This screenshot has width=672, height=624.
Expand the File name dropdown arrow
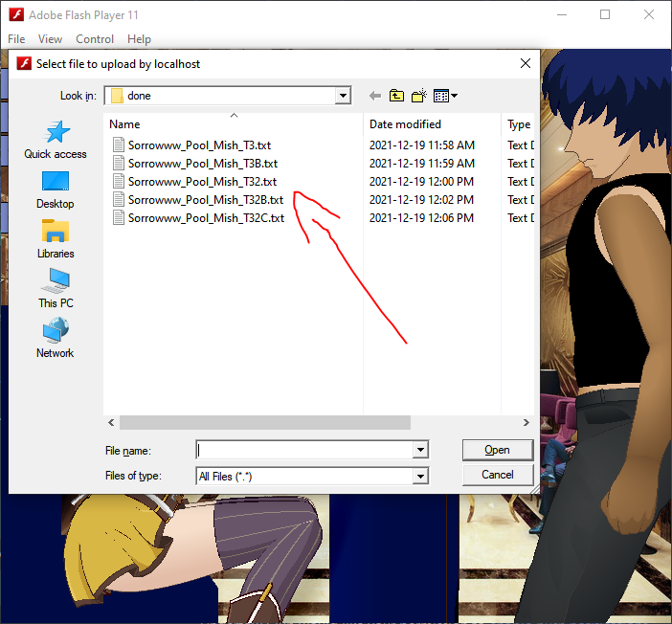[419, 450]
